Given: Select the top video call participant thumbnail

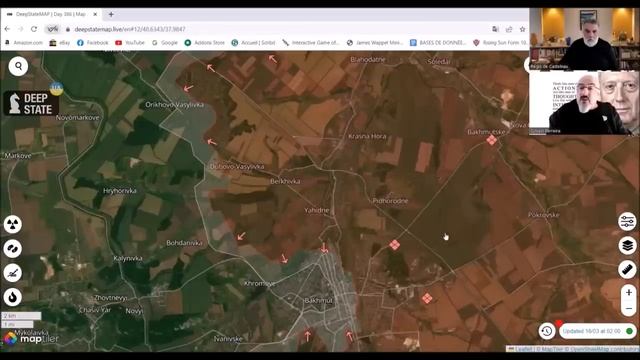Looking at the screenshot, I should click(584, 38).
